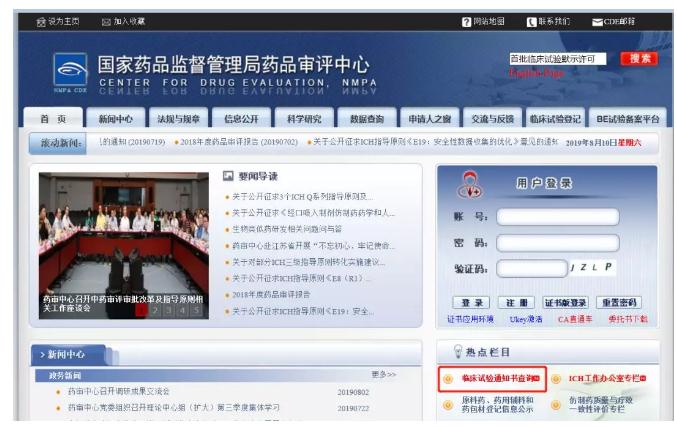The height and width of the screenshot is (427, 677).
Task: Open headline 关于对部分ICH三级指导原则转化实施建议
Action: (x=308, y=262)
